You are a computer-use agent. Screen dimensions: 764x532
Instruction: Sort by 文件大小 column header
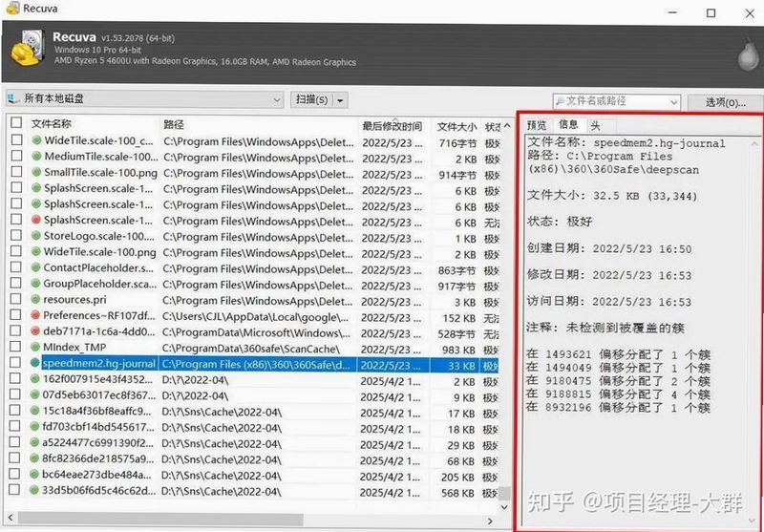coord(456,127)
